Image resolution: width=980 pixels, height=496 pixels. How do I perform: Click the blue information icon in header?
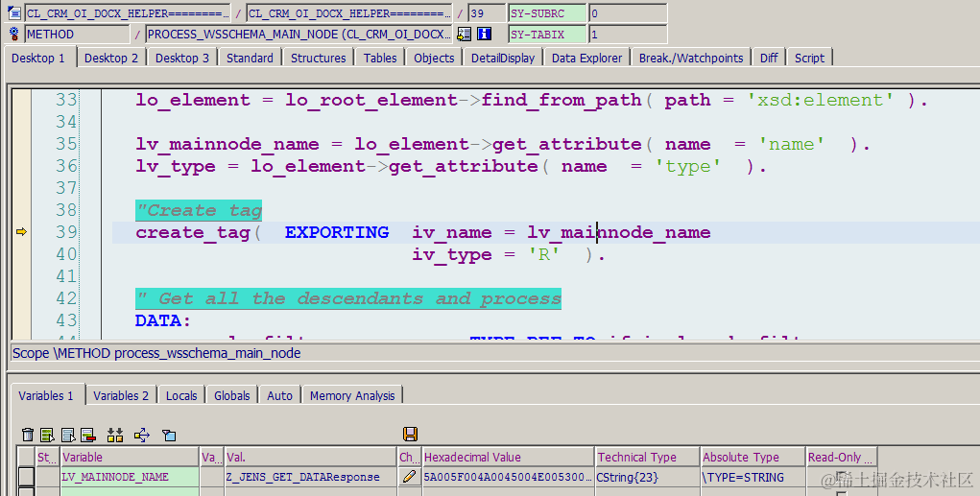point(485,34)
